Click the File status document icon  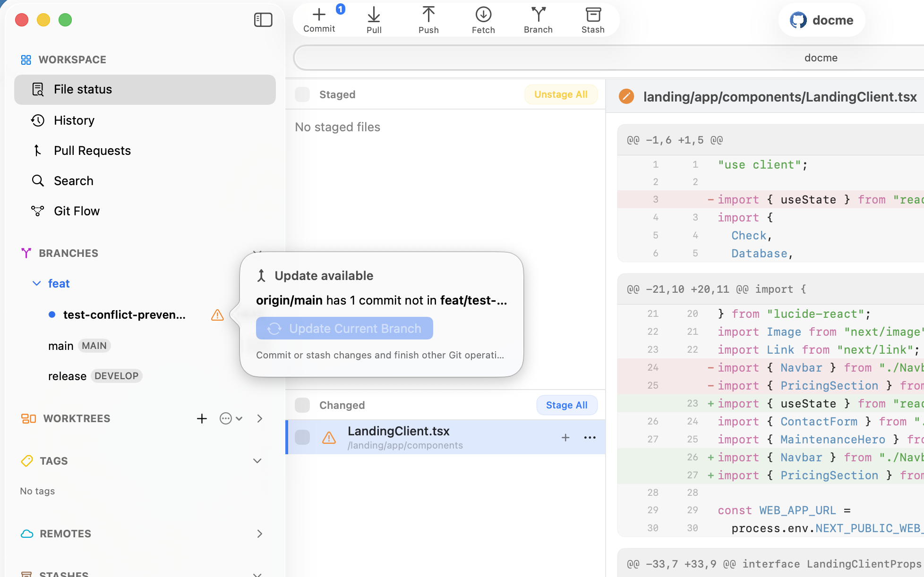click(x=38, y=89)
